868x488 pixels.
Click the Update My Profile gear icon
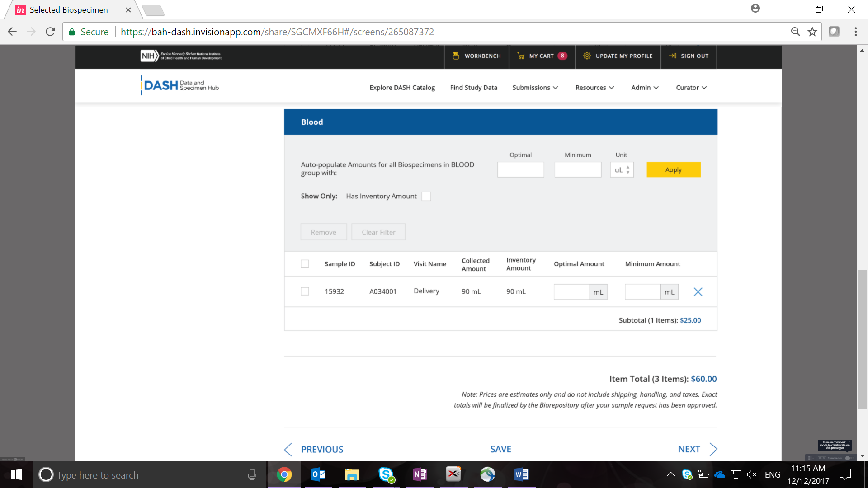click(587, 56)
